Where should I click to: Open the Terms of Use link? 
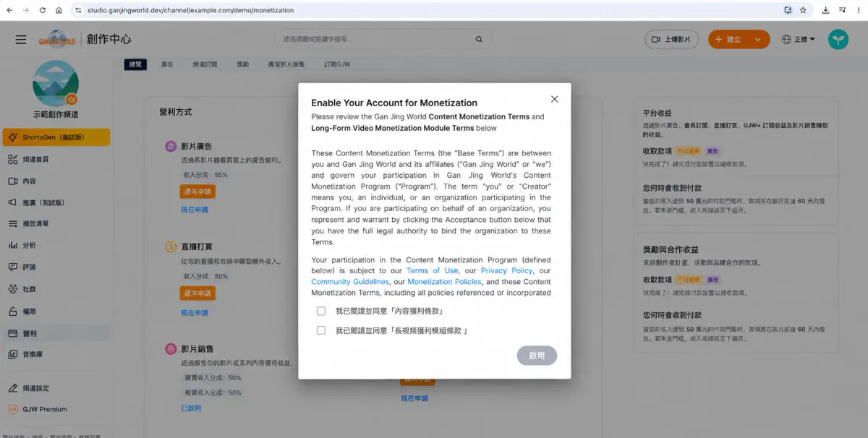click(433, 271)
